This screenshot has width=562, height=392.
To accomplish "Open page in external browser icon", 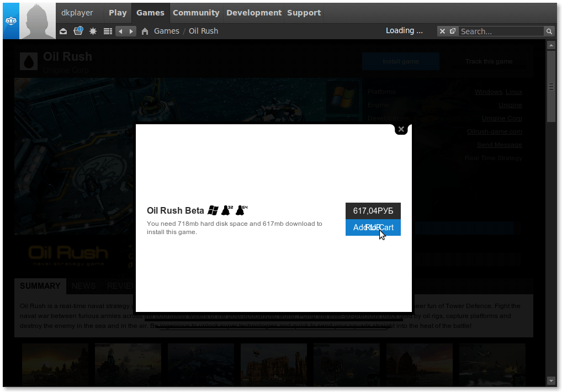I will [x=453, y=31].
